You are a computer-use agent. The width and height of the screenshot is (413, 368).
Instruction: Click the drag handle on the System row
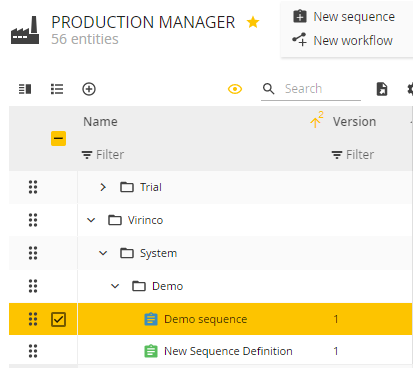pos(33,253)
